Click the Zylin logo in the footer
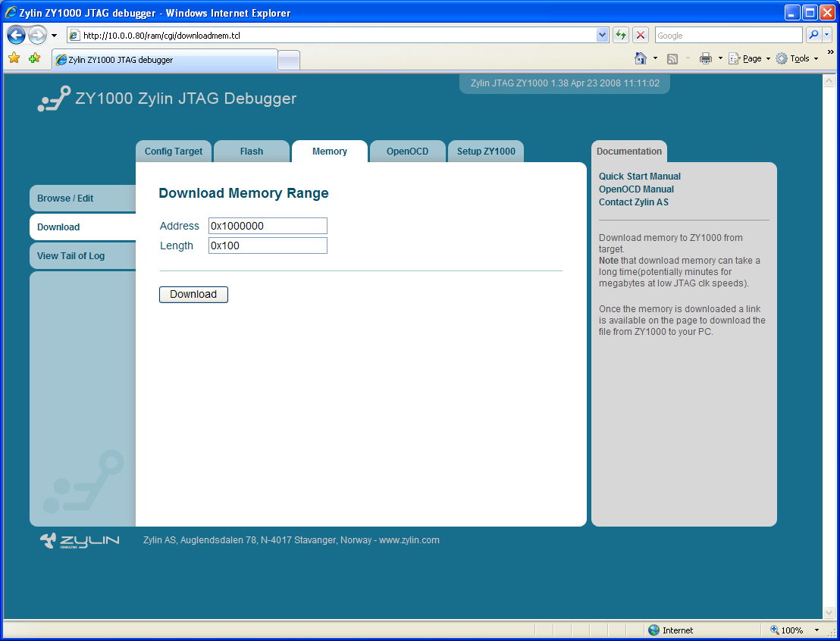This screenshot has height=641, width=840. point(80,541)
